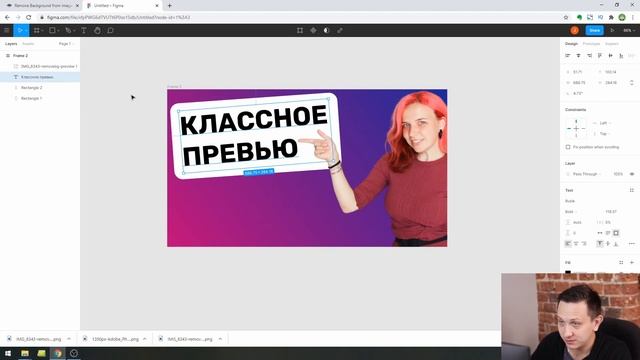This screenshot has height=360, width=640.
Task: Click Align right icon
Action: pyautogui.click(x=589, y=56)
